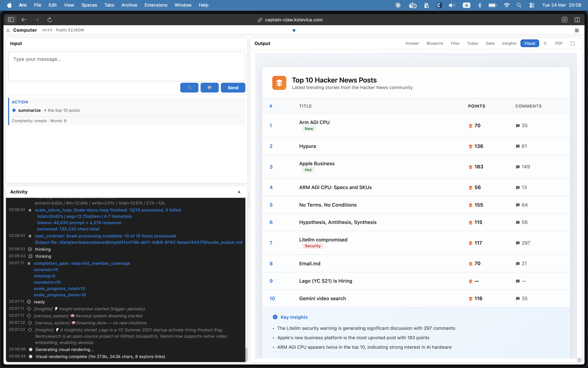
Task: Open the Insights tab
Action: coord(509,43)
